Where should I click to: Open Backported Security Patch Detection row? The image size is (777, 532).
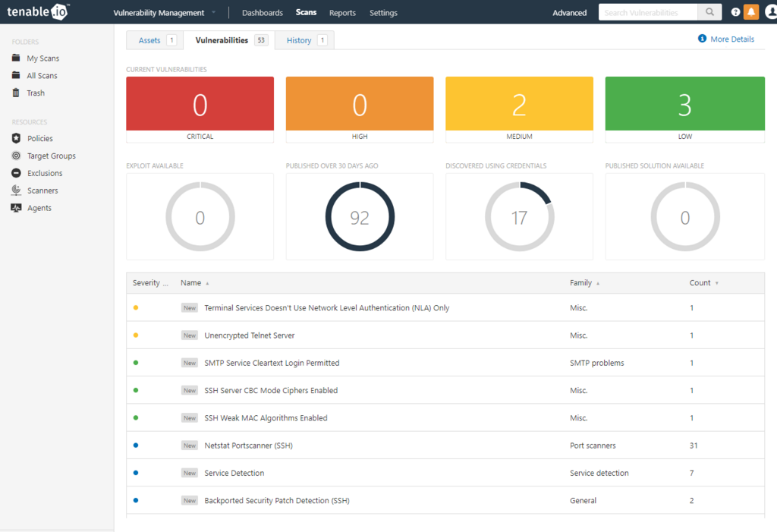click(445, 500)
